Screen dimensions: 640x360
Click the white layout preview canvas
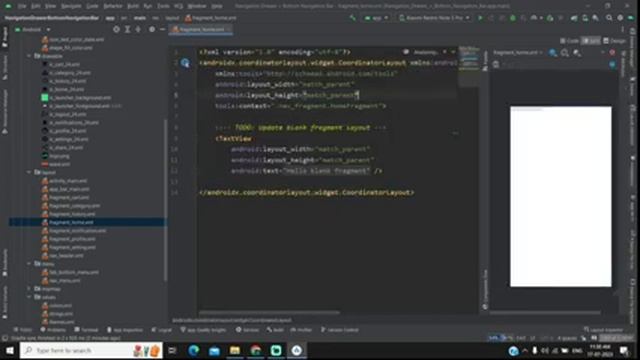(x=561, y=197)
